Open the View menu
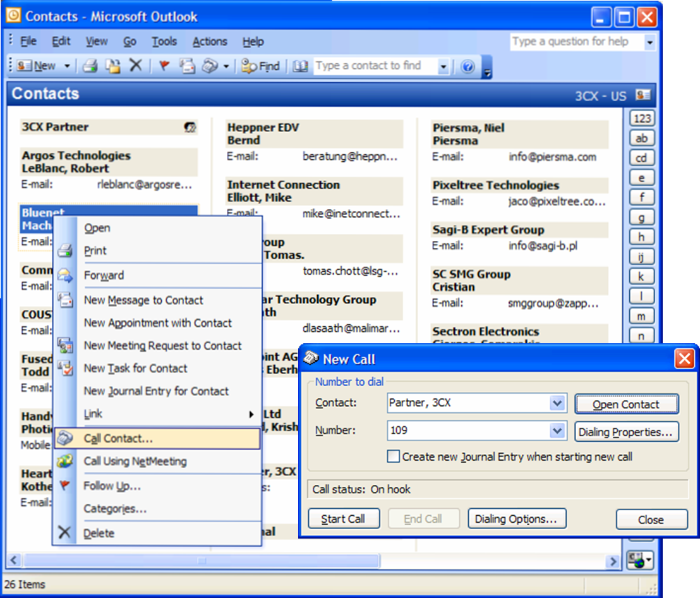Viewport: 700px width, 598px height. point(97,42)
